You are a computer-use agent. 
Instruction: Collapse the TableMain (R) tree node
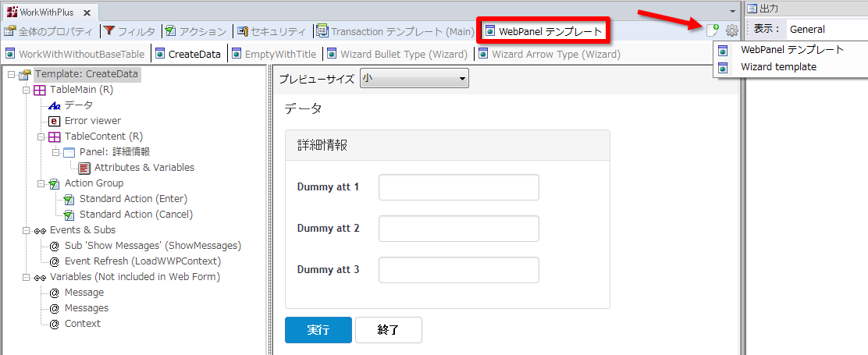tap(26, 90)
